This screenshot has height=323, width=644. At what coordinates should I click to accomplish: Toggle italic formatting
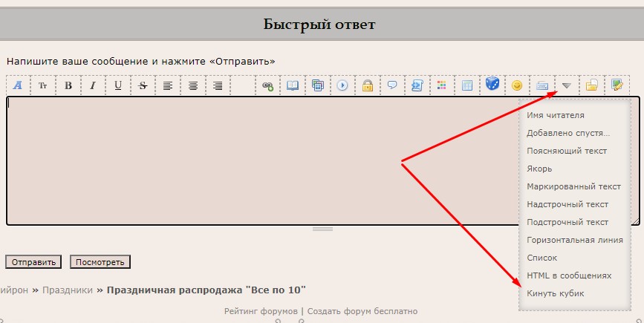(x=93, y=85)
